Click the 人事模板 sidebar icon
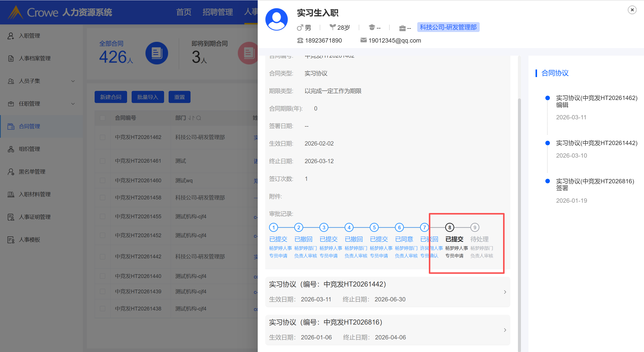Image resolution: width=644 pixels, height=352 pixels. pos(11,240)
